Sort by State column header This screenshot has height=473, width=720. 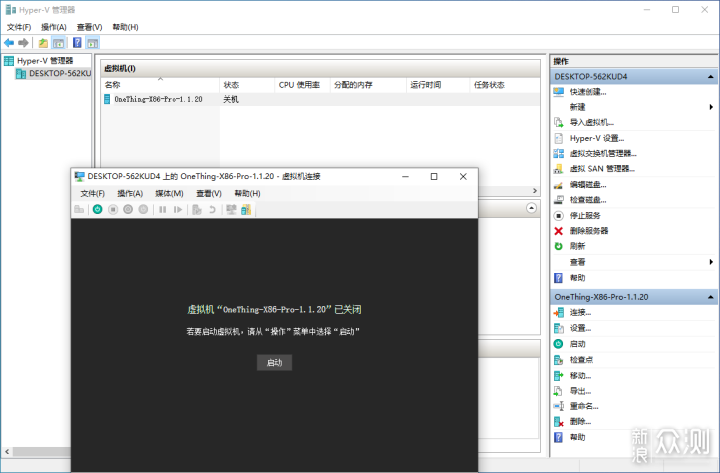247,85
